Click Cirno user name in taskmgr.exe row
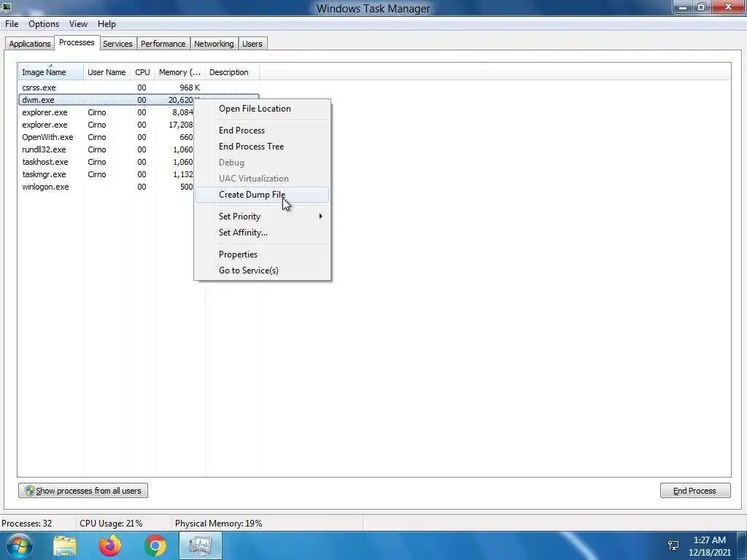The height and width of the screenshot is (560, 747). 97,174
